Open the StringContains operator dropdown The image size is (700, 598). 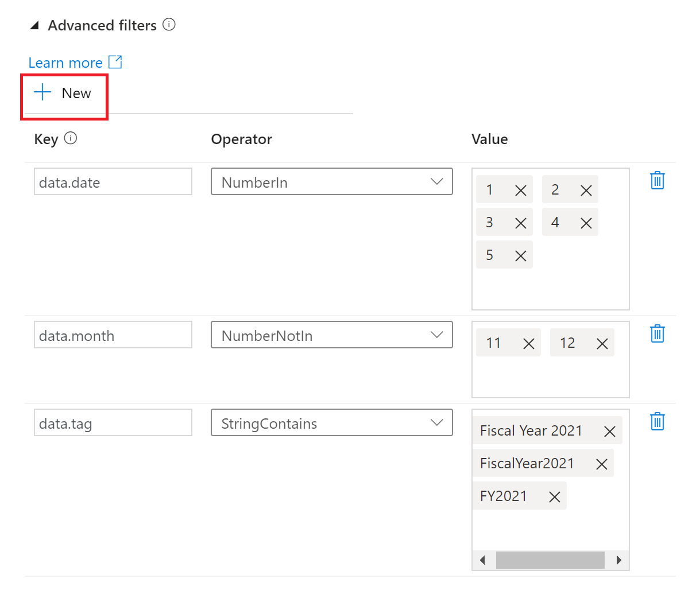click(x=438, y=422)
